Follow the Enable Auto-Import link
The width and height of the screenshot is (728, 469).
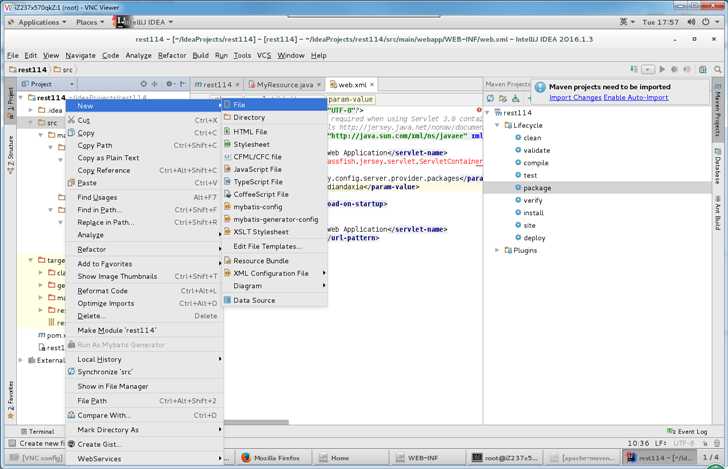click(x=636, y=98)
